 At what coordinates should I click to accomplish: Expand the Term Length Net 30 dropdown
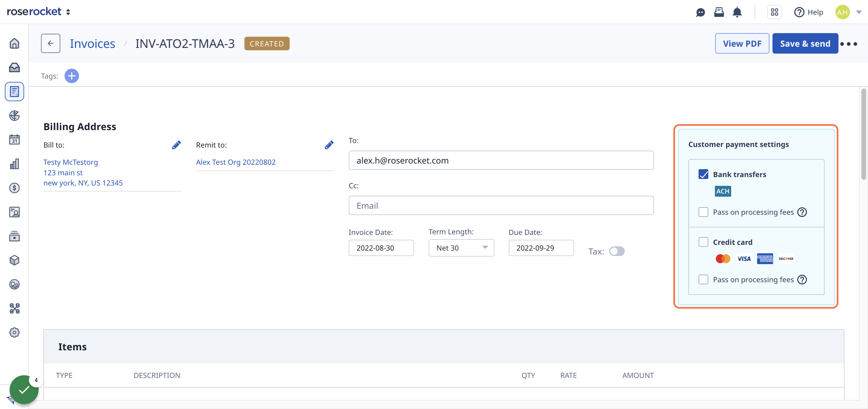click(x=461, y=248)
